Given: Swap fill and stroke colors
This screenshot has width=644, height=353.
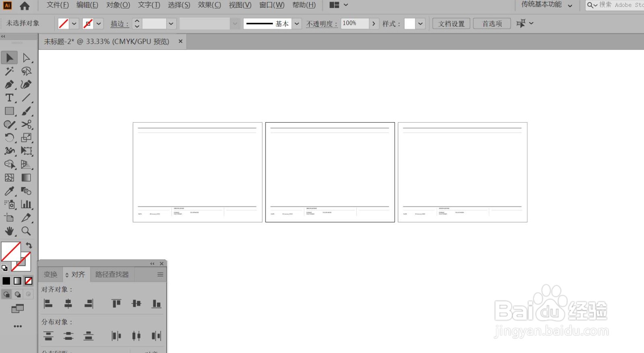Looking at the screenshot, I should click(29, 245).
